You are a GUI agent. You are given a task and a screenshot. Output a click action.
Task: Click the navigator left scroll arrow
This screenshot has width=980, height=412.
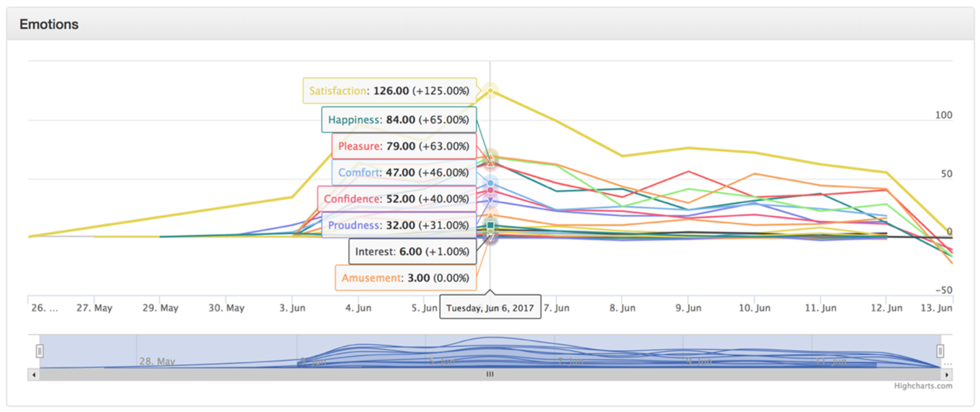point(34,375)
